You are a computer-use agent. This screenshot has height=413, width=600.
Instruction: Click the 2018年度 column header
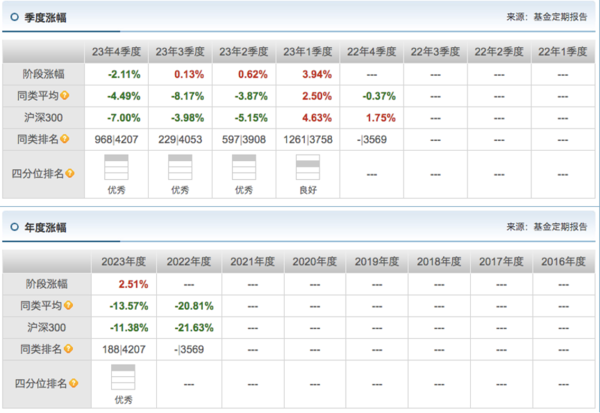point(439,261)
